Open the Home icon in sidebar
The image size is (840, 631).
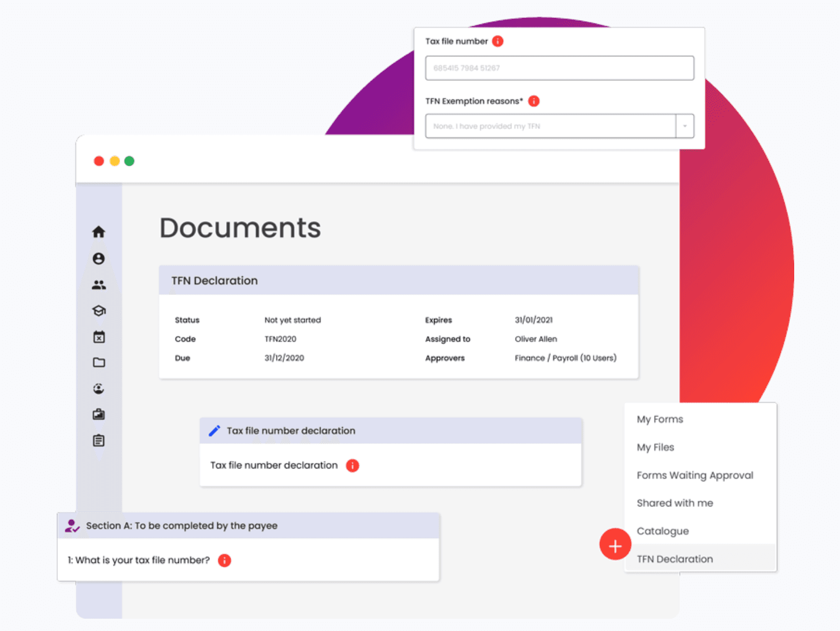click(x=99, y=232)
